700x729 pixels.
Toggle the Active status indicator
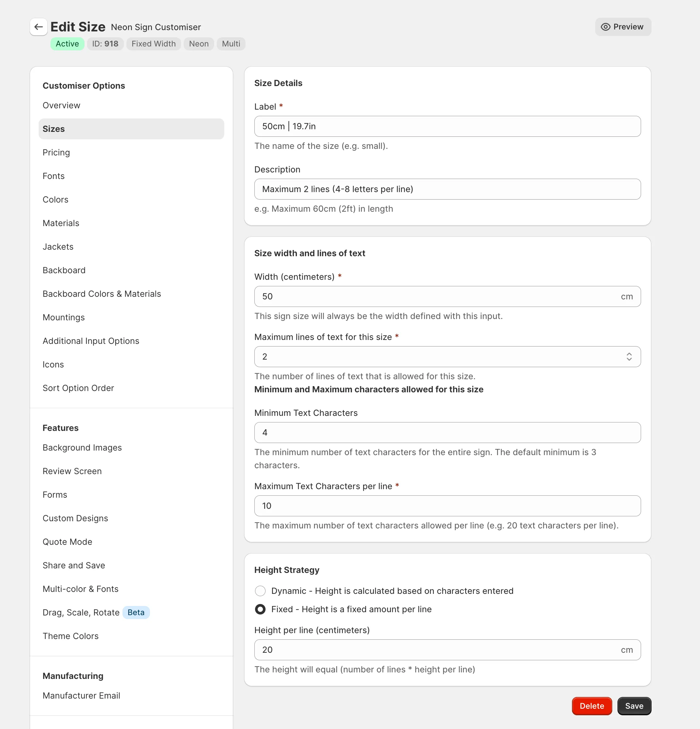tap(66, 44)
